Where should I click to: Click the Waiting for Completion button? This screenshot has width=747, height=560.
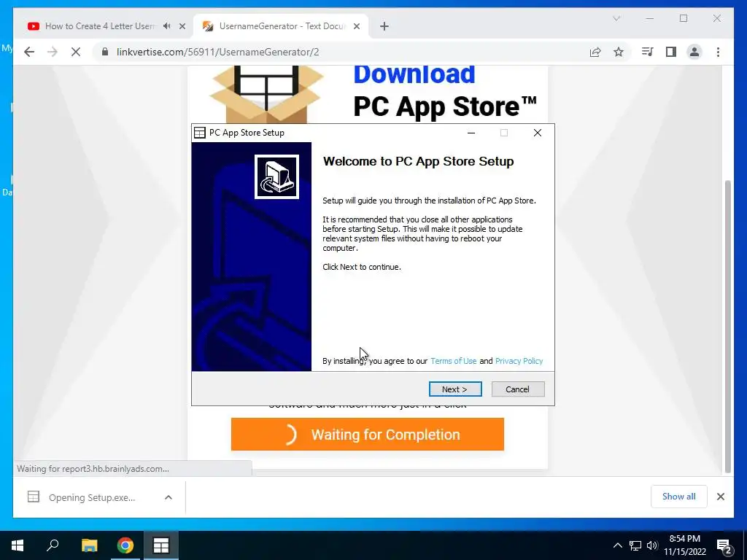pos(368,435)
